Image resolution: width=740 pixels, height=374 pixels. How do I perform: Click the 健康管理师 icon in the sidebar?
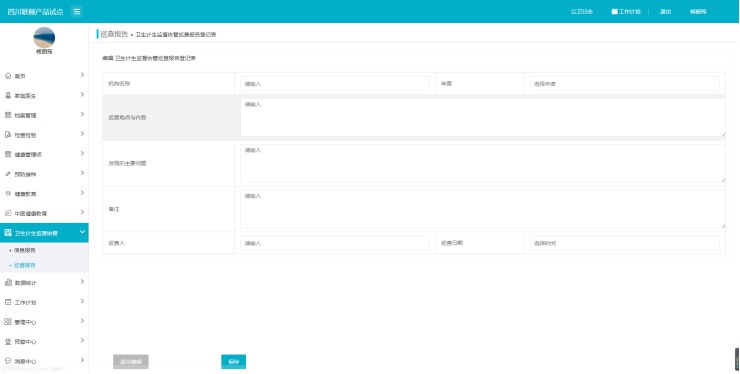click(8, 154)
